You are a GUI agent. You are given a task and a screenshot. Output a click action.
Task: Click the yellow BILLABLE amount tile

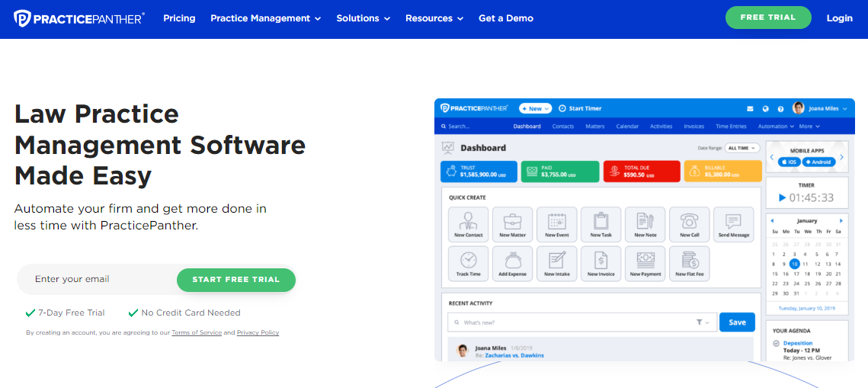[723, 172]
